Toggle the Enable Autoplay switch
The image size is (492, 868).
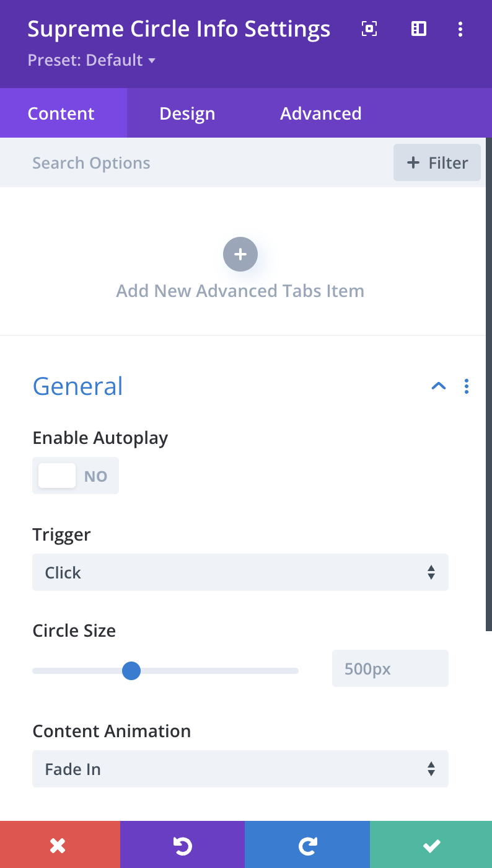pos(76,476)
